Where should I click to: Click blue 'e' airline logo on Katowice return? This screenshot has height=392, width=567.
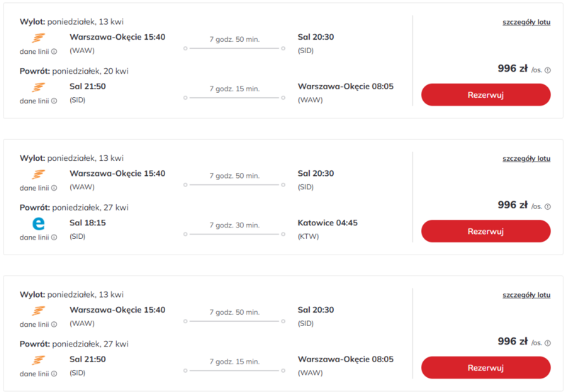click(39, 224)
